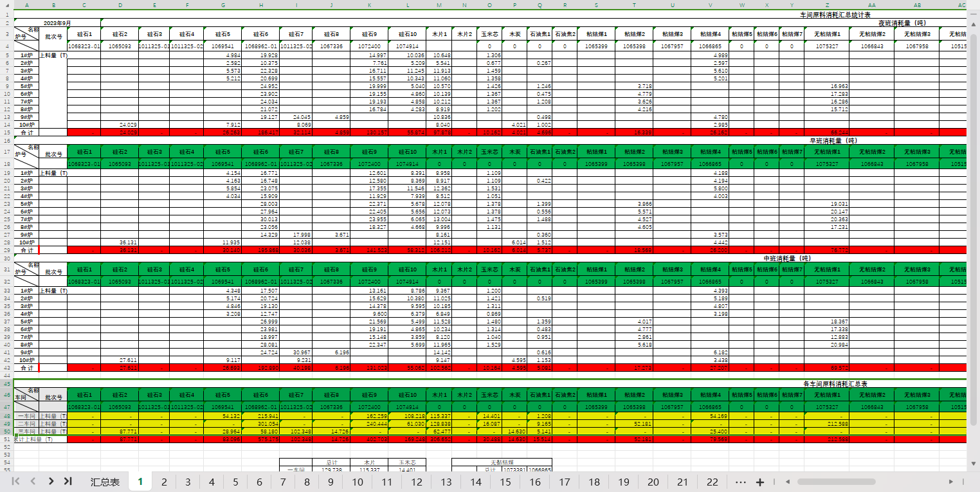Open sheet tab 8
980x492 pixels.
click(307, 482)
